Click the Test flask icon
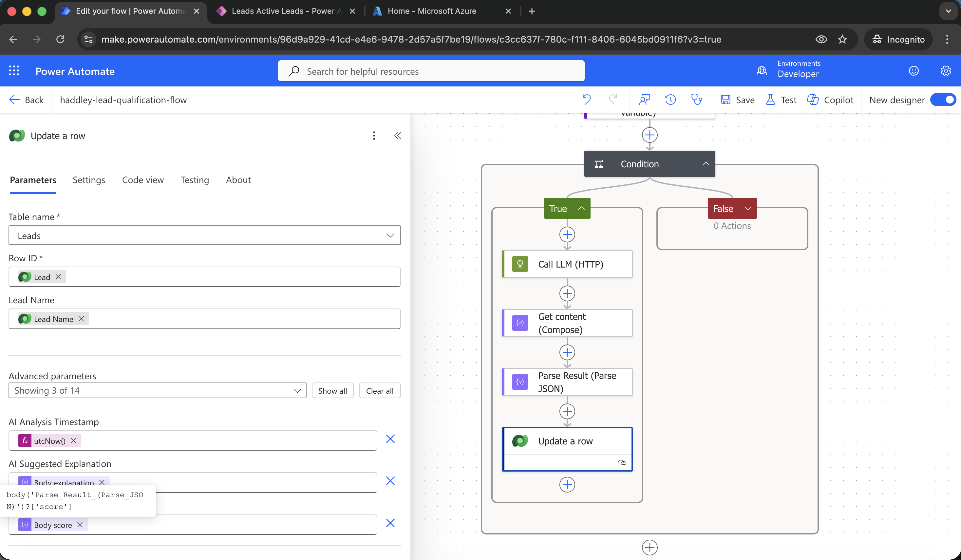Screen dimensions: 961x560 pos(770,100)
